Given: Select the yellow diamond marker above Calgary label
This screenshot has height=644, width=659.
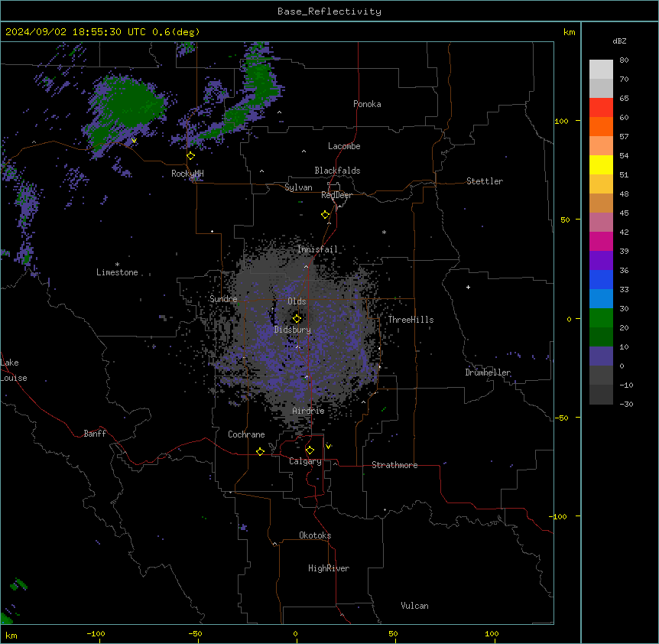Looking at the screenshot, I should click(310, 450).
